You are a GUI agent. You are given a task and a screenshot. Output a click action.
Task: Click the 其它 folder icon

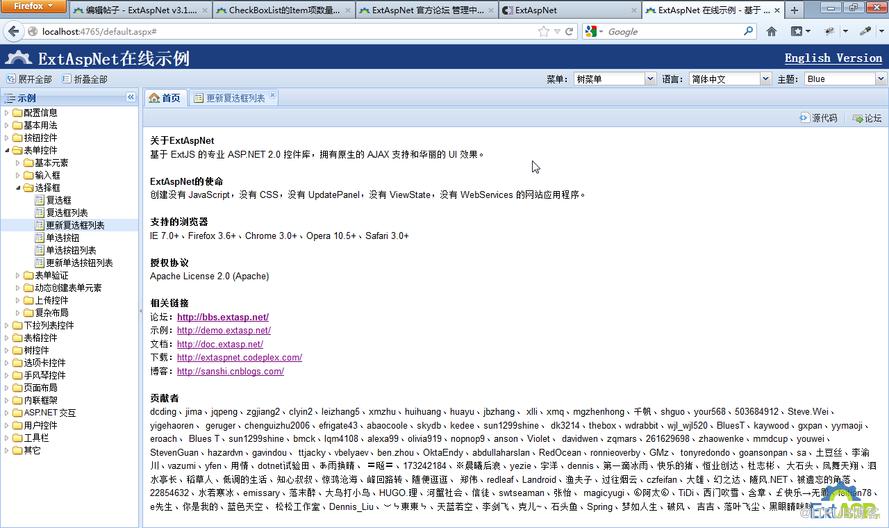tap(18, 450)
